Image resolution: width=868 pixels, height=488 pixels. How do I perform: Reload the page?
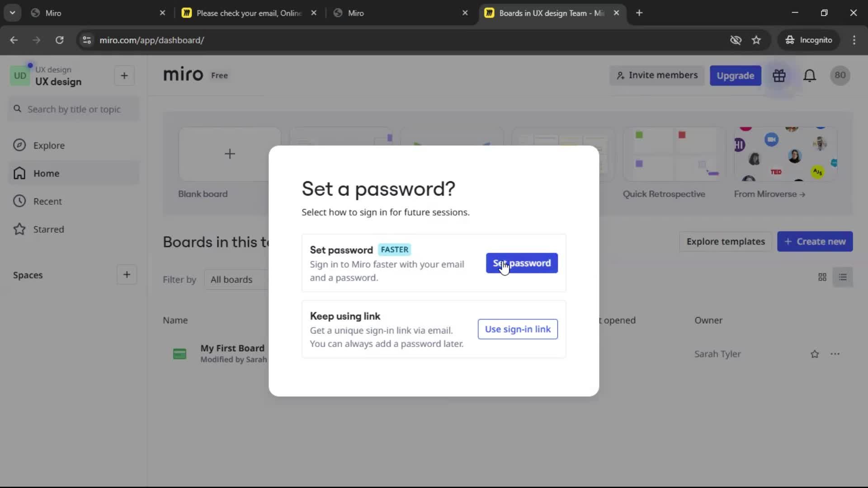[59, 40]
